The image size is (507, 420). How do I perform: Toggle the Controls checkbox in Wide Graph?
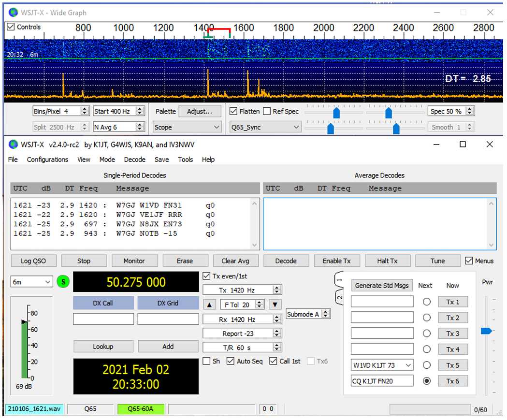click(x=11, y=27)
